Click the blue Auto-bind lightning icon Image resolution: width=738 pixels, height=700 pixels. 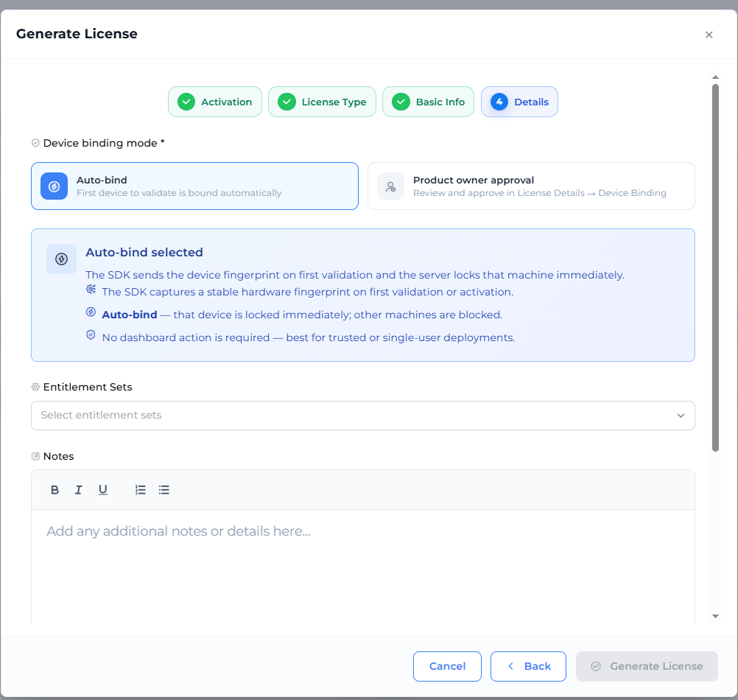(x=54, y=186)
